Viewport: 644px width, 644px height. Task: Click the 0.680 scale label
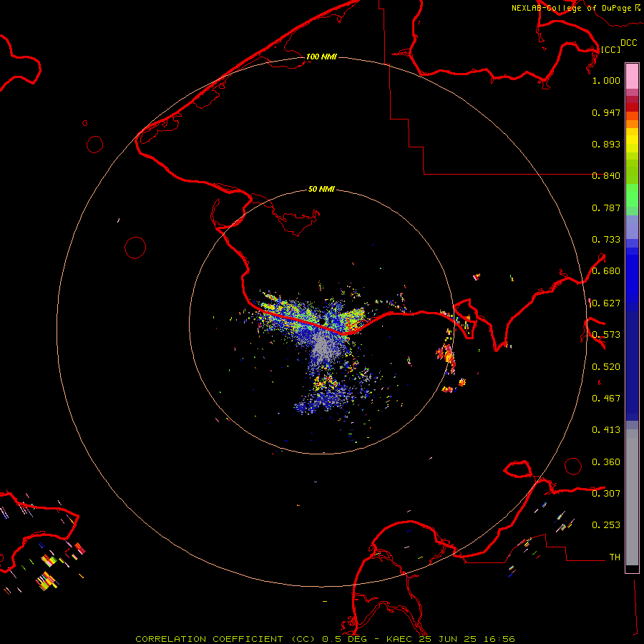[x=606, y=271]
